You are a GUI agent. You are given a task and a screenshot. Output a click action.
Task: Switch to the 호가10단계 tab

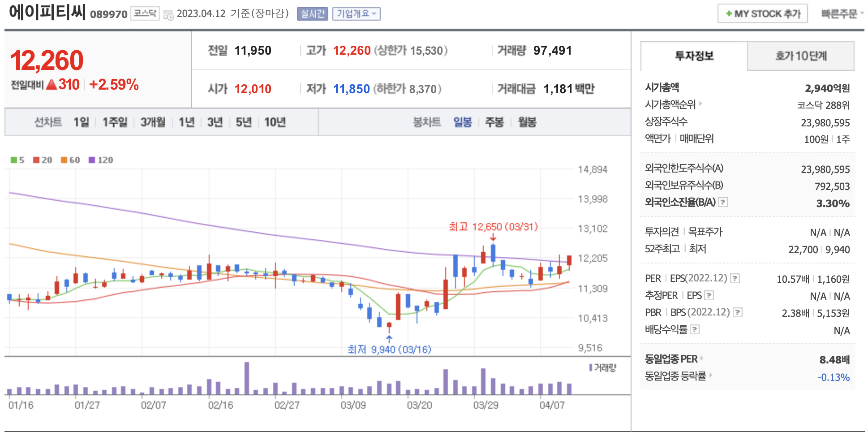(800, 56)
